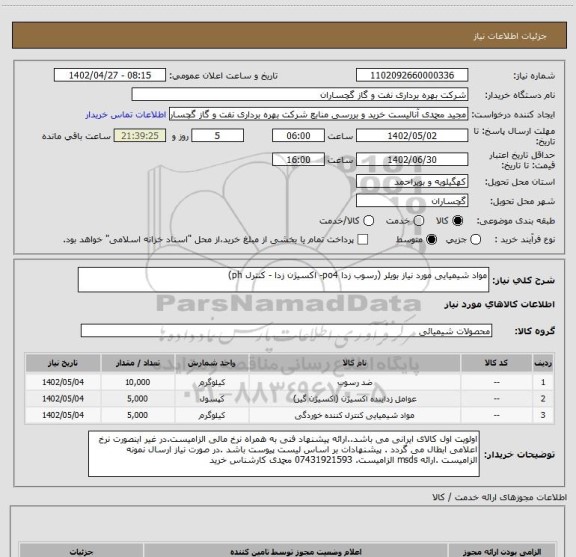Click the need number field 1102092660000336

click(412, 75)
